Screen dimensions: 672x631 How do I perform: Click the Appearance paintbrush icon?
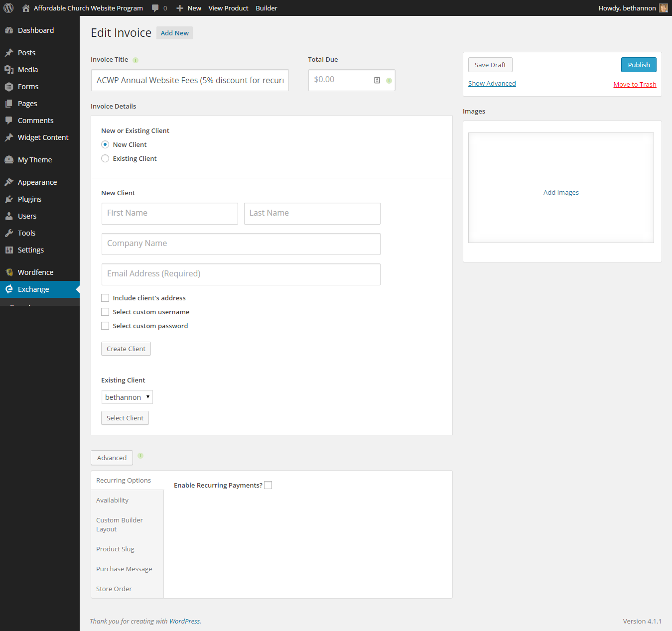[x=9, y=182]
